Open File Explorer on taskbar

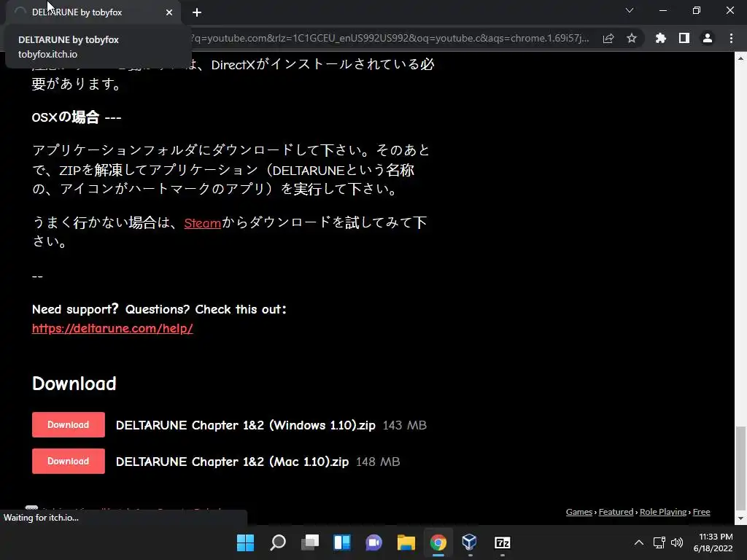click(x=406, y=542)
